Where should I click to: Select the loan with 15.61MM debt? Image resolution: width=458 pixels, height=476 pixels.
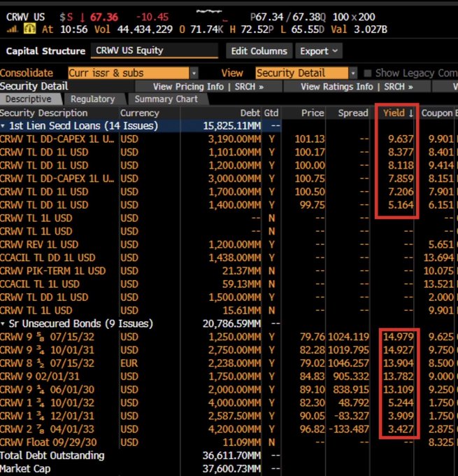[x=229, y=311]
